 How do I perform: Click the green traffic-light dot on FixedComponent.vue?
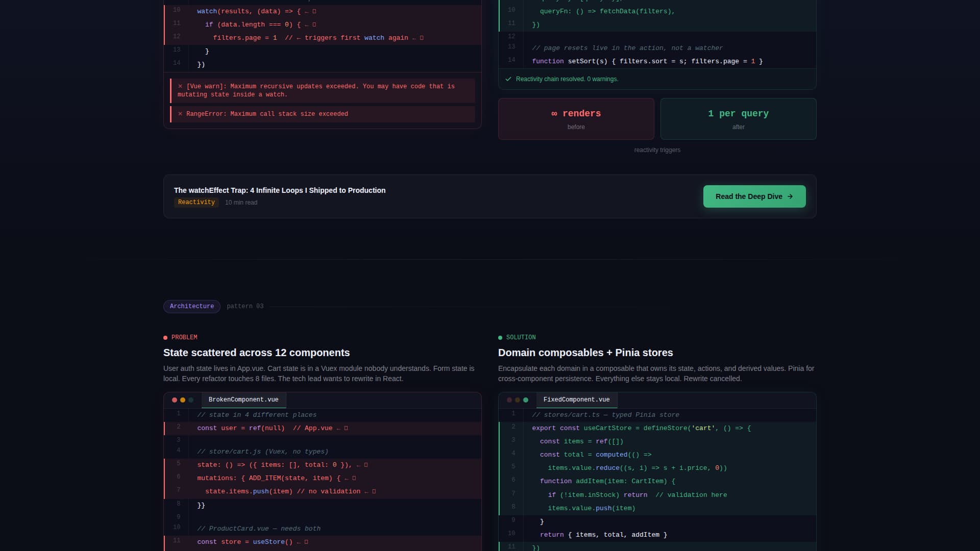coord(526,400)
